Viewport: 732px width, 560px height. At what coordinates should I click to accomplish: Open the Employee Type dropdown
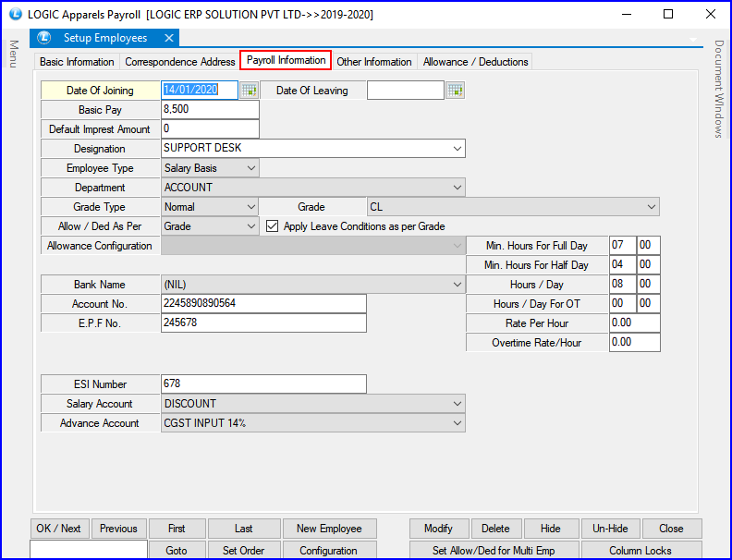coord(251,168)
